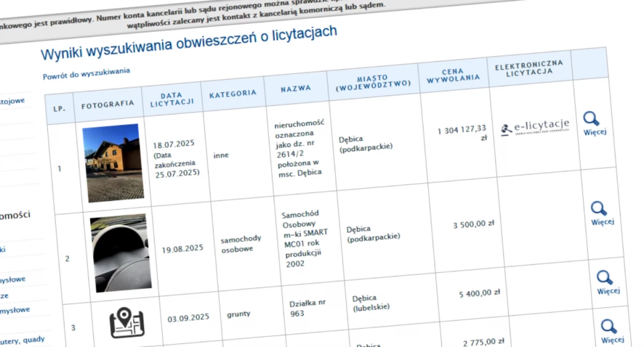Viewport: 644px width, 347px height.
Task: Click the Więcej link in the Działka nr 963 row
Action: 609,291
